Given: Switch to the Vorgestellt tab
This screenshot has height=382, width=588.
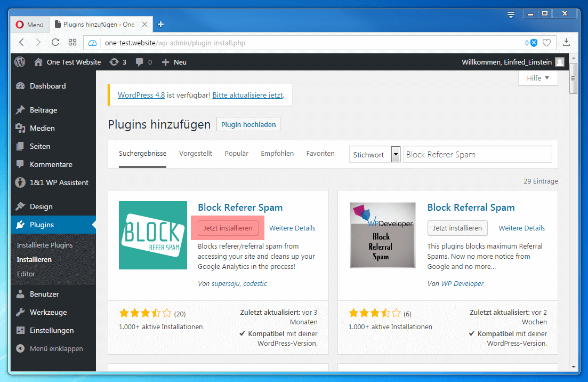Looking at the screenshot, I should 195,154.
